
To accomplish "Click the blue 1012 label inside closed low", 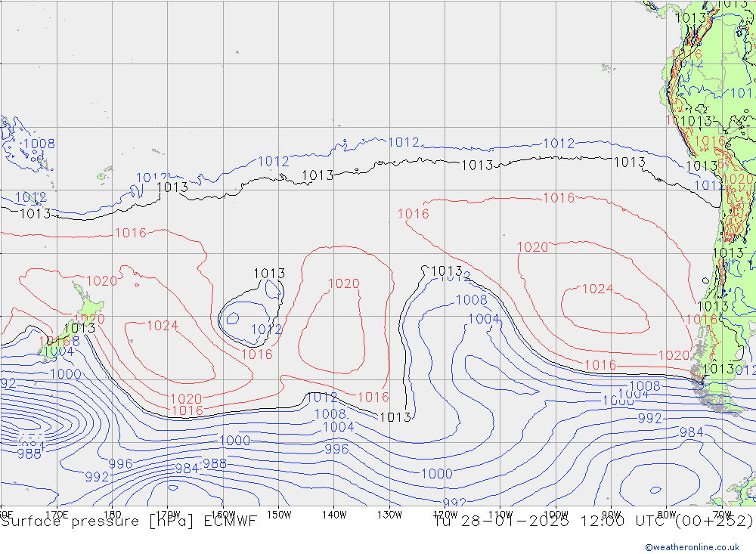I will 266,330.
